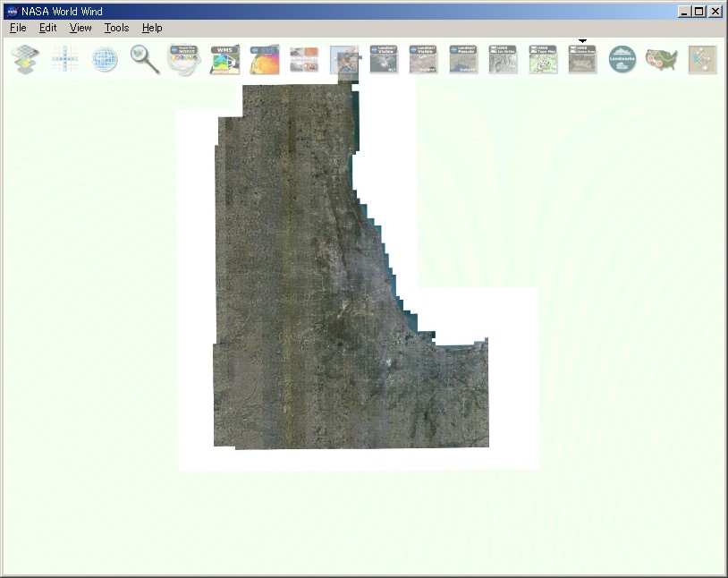The image size is (728, 578).
Task: Expand the toolbar overflow caret
Action: (581, 41)
